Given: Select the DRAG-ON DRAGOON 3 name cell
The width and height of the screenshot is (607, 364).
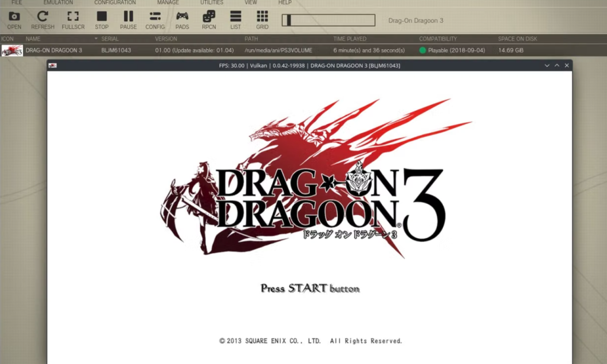Looking at the screenshot, I should point(54,50).
